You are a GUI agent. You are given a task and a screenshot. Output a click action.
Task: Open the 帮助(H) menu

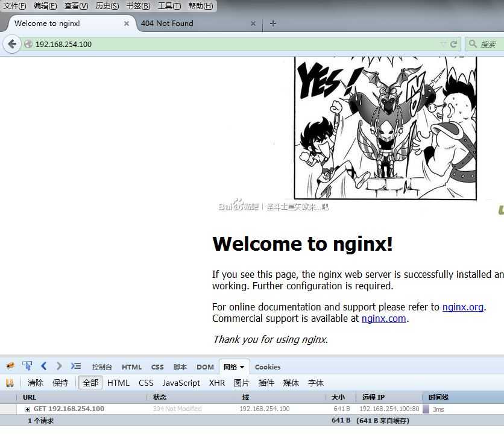click(x=201, y=6)
